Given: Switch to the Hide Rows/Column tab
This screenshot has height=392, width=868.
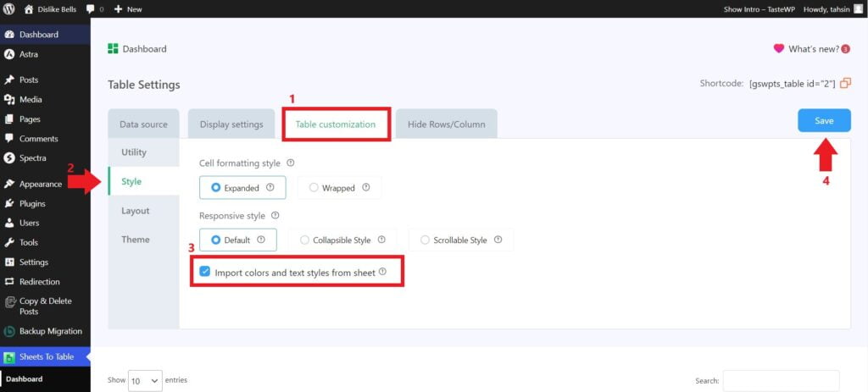Looking at the screenshot, I should click(446, 124).
